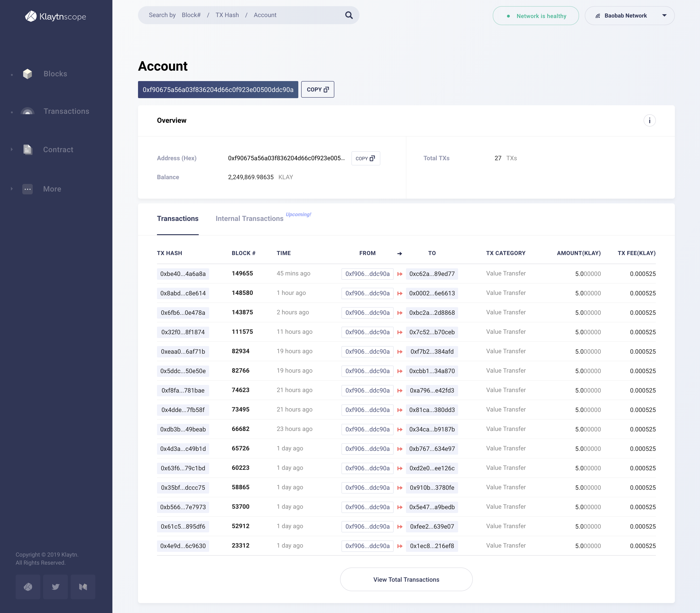Expand the More menu arrow
The width and height of the screenshot is (700, 613).
12,189
